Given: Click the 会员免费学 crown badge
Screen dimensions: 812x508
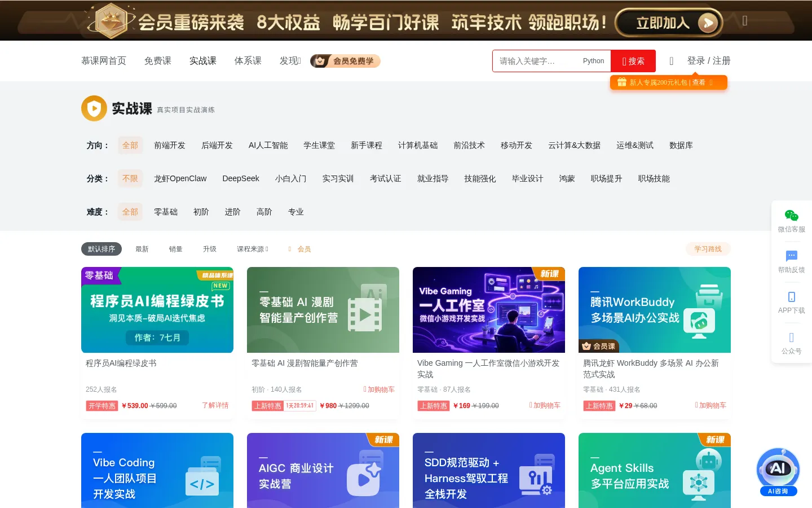Looking at the screenshot, I should click(x=345, y=61).
